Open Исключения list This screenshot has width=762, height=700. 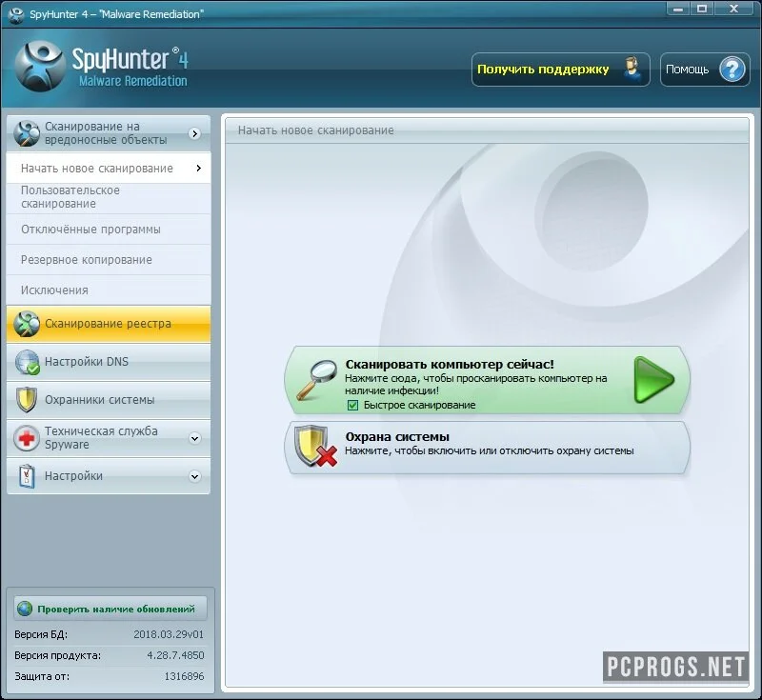tap(109, 290)
